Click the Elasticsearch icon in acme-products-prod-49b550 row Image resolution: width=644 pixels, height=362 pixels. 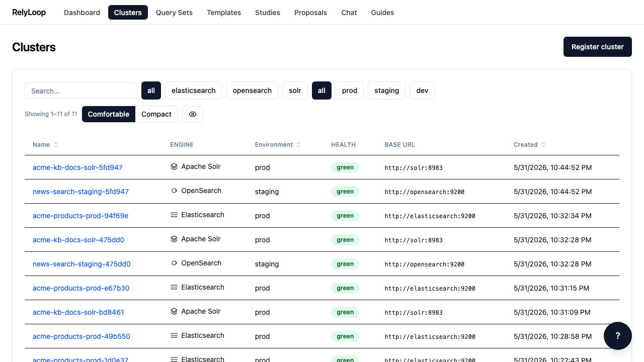pos(174,335)
